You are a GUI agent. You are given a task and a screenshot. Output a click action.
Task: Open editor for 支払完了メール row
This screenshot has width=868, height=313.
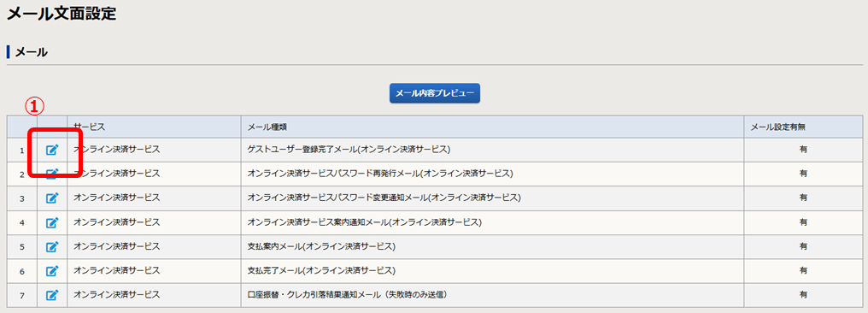(x=52, y=271)
